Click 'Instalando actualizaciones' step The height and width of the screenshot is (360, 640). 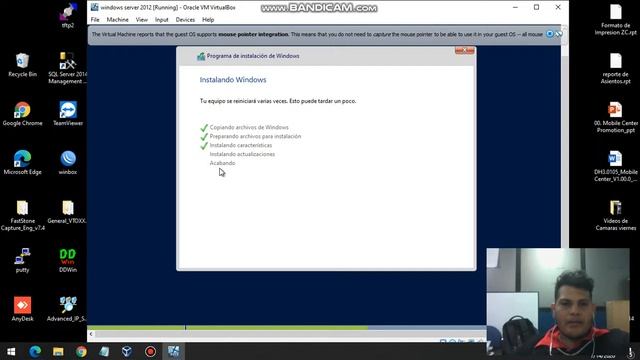(x=242, y=154)
